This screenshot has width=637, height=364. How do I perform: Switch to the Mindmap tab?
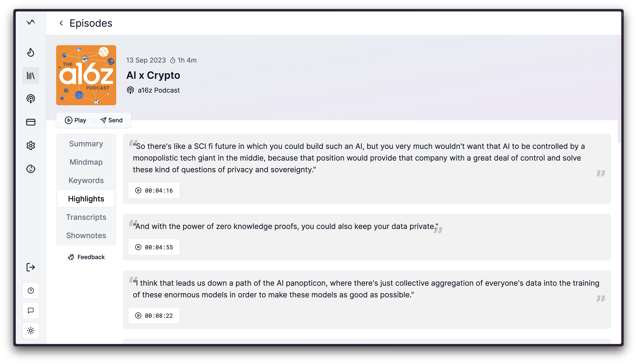86,162
